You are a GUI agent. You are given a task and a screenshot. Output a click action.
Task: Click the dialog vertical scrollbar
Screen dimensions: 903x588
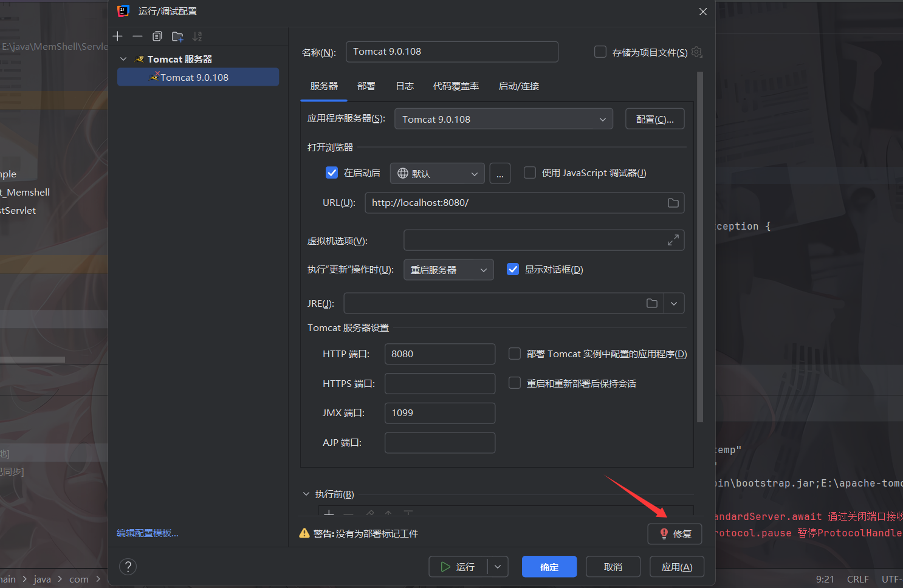tap(700, 243)
